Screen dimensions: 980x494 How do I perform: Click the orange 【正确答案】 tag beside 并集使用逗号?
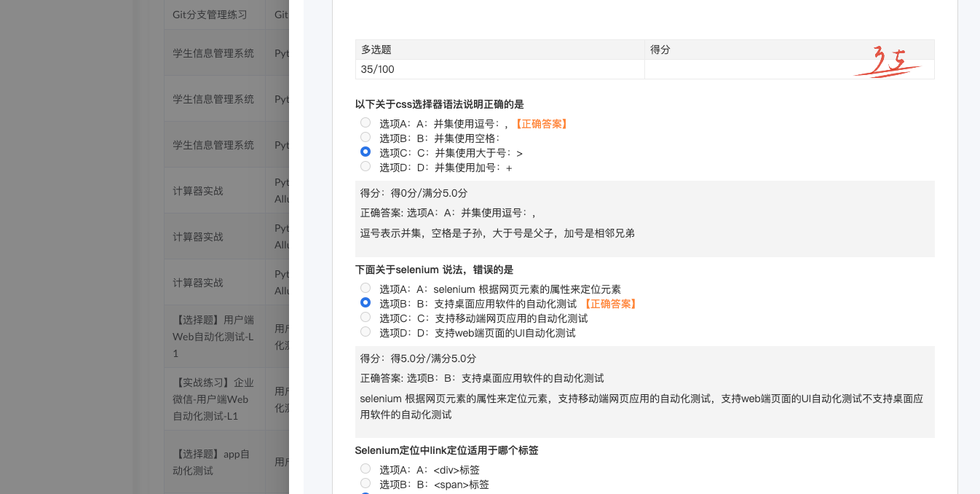[541, 124]
